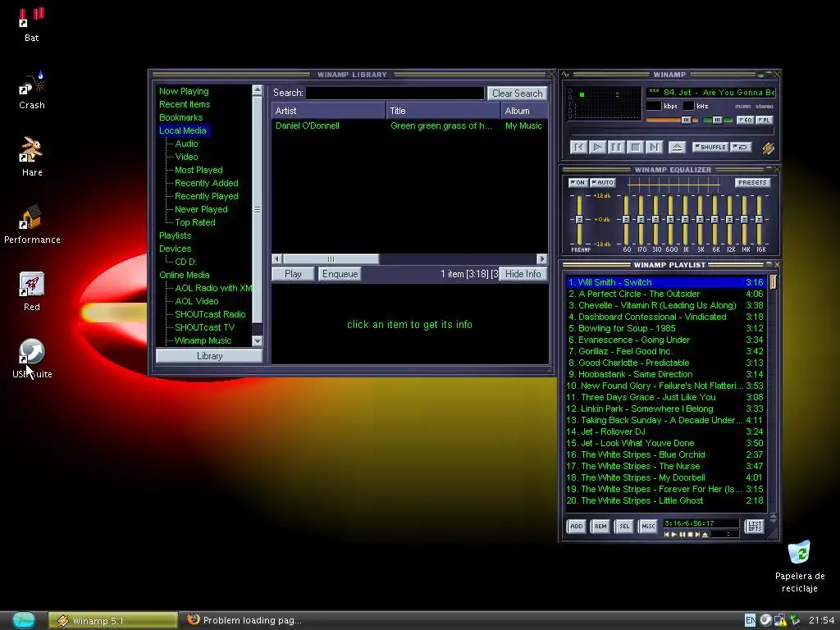840x630 pixels.
Task: Select the Papelera de reciclaje icon
Action: [x=799, y=567]
